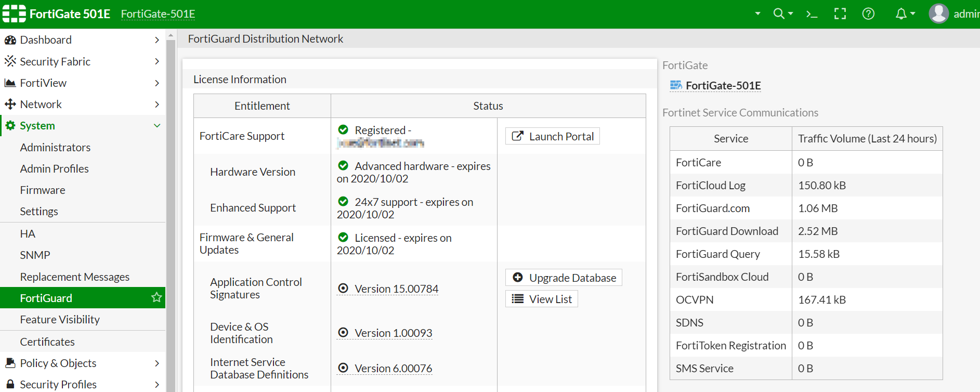This screenshot has height=392, width=980.
Task: Open the search icon in header
Action: tap(778, 14)
